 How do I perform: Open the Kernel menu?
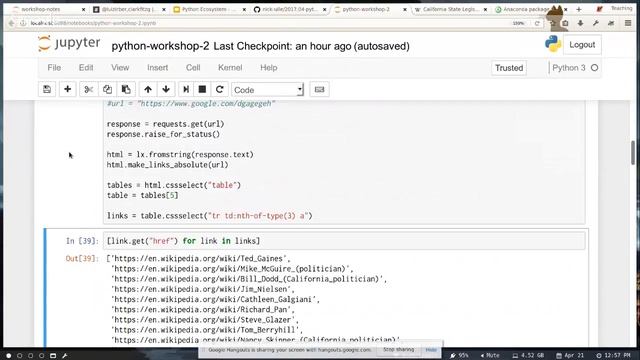[x=230, y=68]
